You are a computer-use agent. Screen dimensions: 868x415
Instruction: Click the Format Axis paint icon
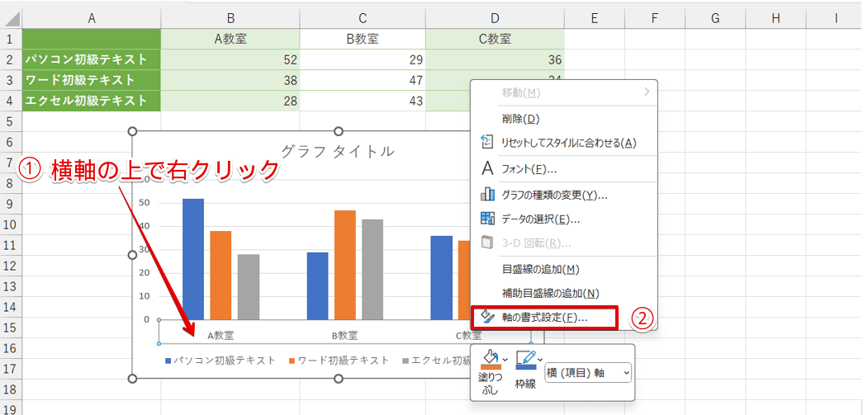tap(487, 318)
